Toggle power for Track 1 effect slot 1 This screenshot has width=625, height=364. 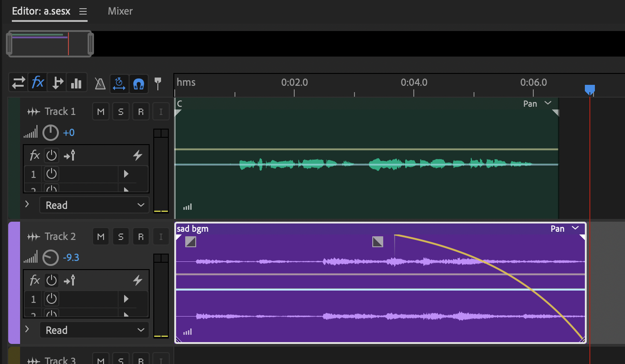52,174
